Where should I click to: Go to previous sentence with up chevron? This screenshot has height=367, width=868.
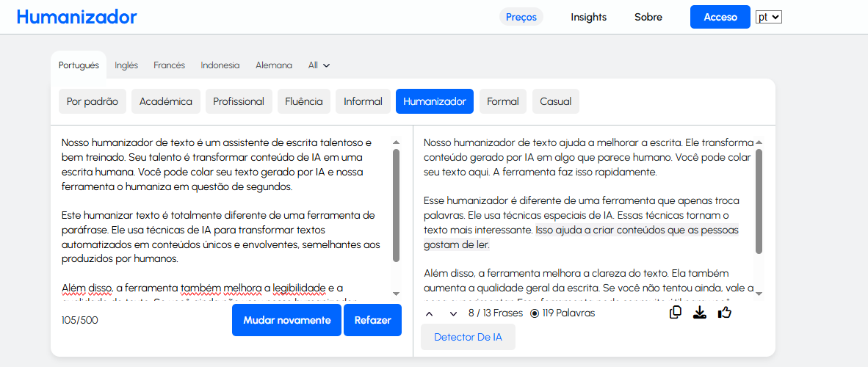pos(430,313)
